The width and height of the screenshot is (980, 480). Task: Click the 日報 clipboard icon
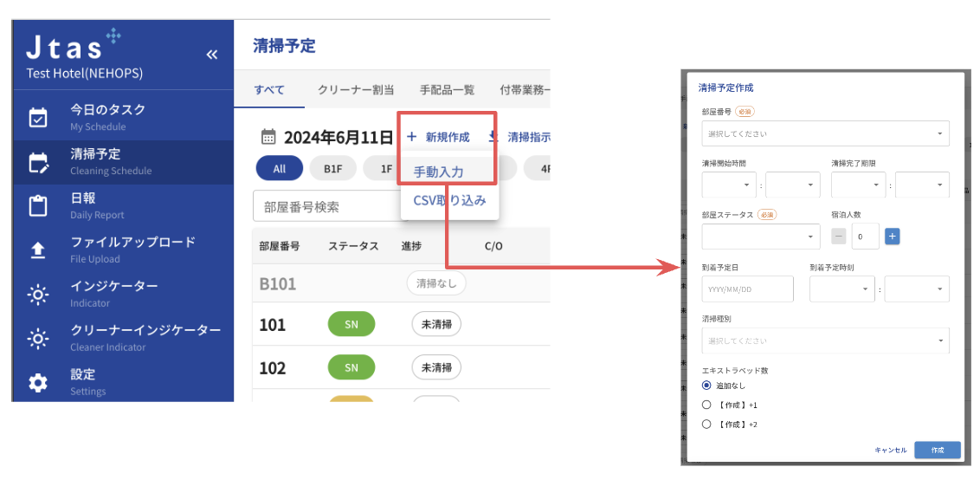[x=38, y=206]
